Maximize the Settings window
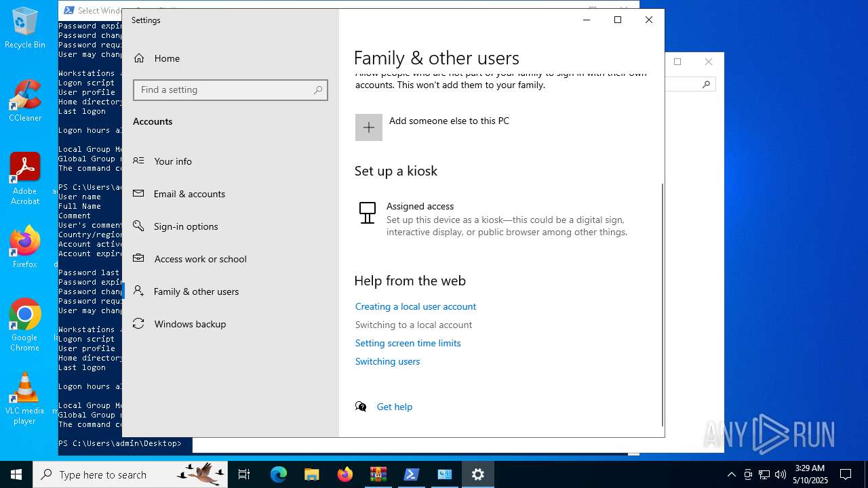868x488 pixels. (618, 20)
